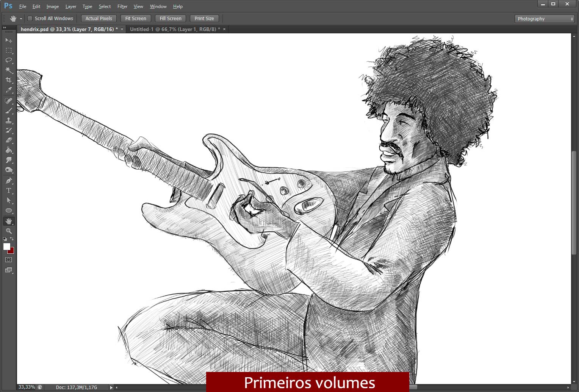
Task: Open the Photography workspace dropdown
Action: click(x=545, y=19)
